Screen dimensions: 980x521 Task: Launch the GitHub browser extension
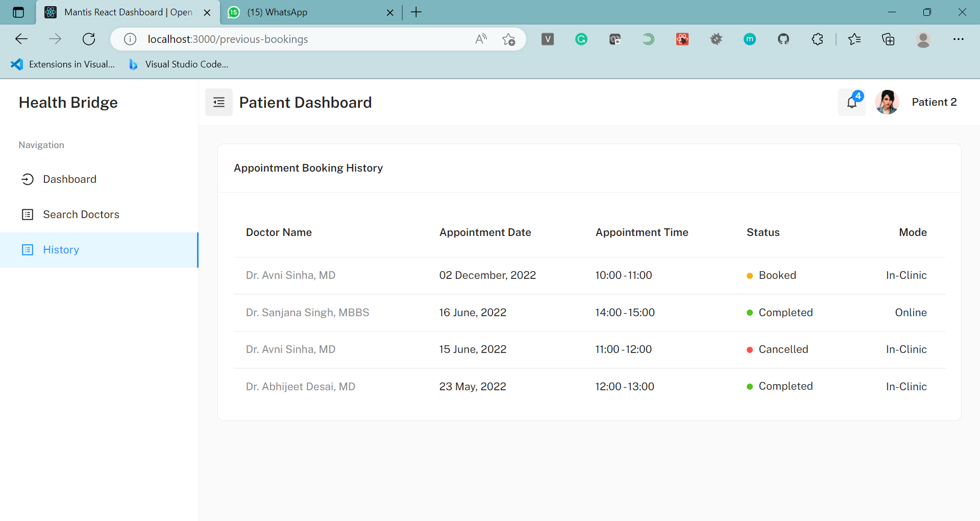click(x=784, y=39)
